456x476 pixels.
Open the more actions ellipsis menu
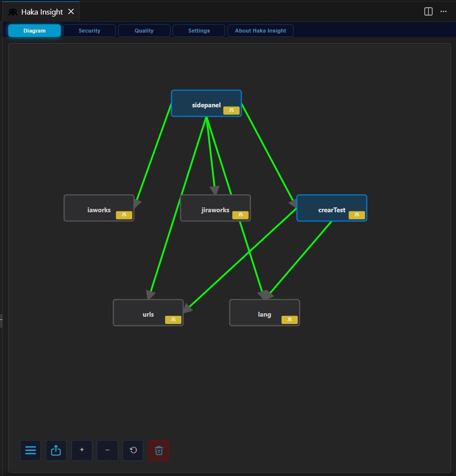(x=443, y=11)
